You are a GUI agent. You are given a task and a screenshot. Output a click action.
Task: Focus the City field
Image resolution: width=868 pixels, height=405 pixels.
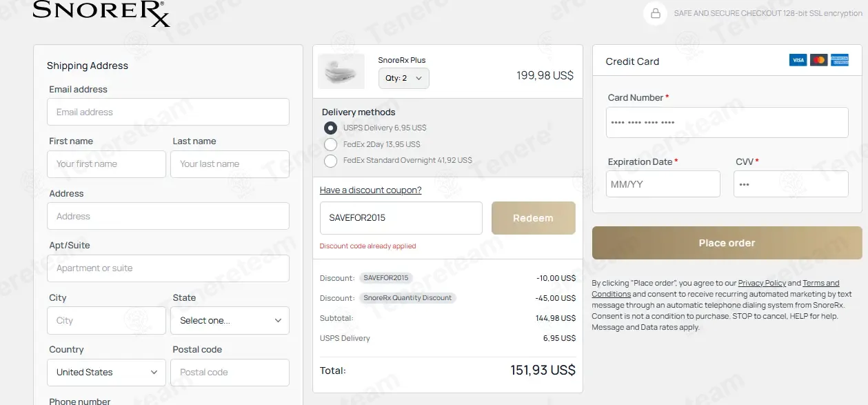point(106,320)
